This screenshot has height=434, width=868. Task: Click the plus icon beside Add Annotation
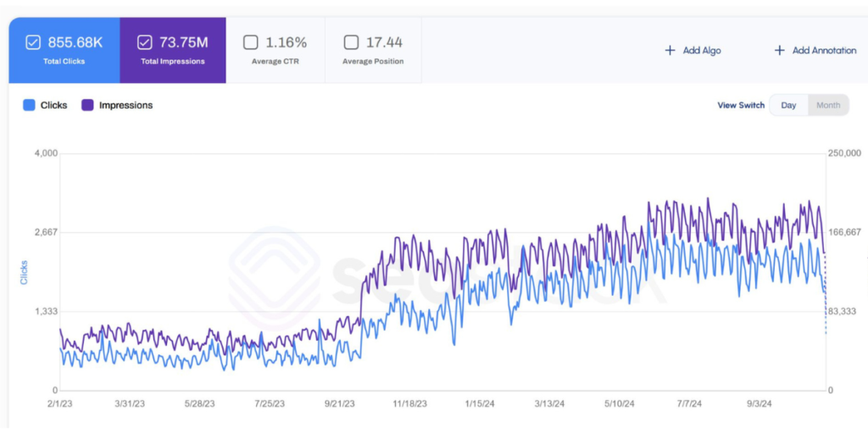coord(779,51)
